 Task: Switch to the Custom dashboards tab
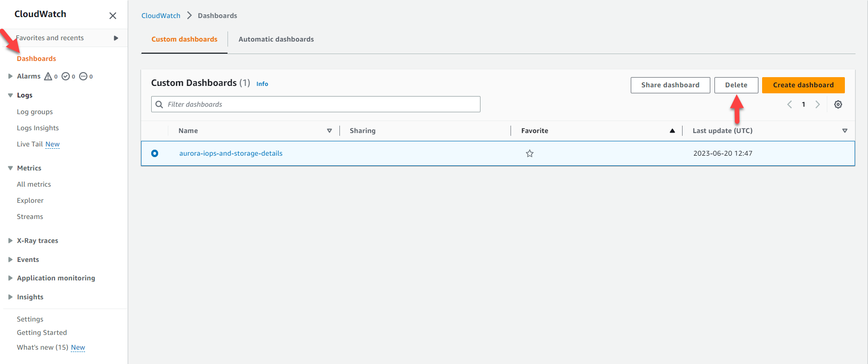click(x=185, y=39)
